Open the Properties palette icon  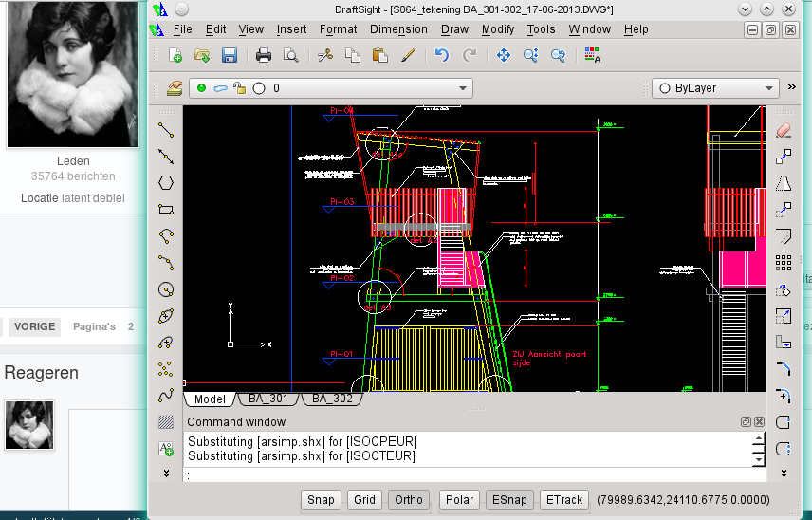coord(593,55)
